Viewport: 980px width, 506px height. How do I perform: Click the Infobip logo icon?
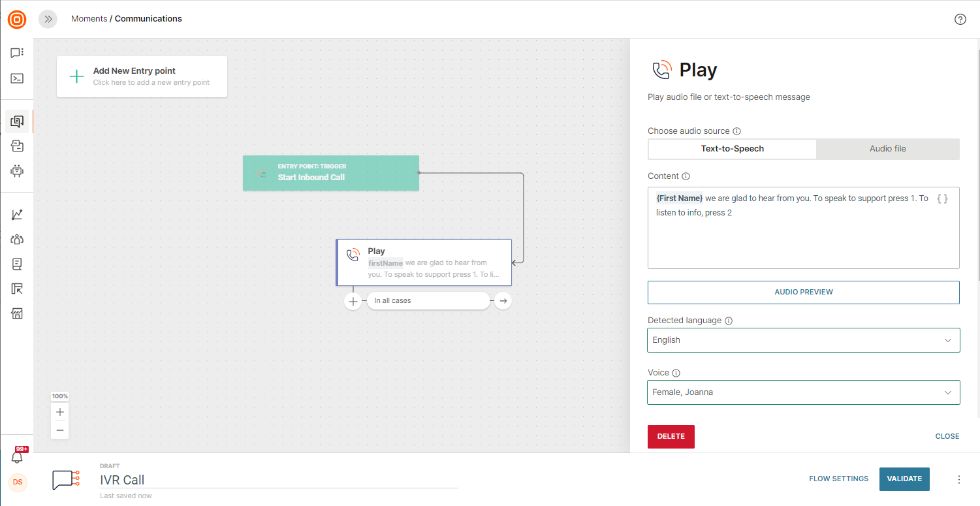coord(17,20)
